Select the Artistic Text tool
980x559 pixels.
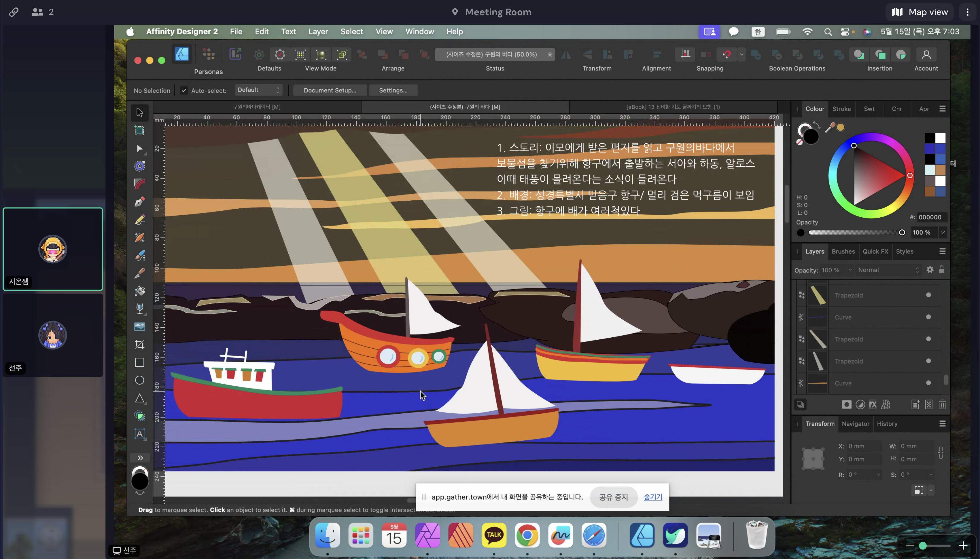[139, 434]
